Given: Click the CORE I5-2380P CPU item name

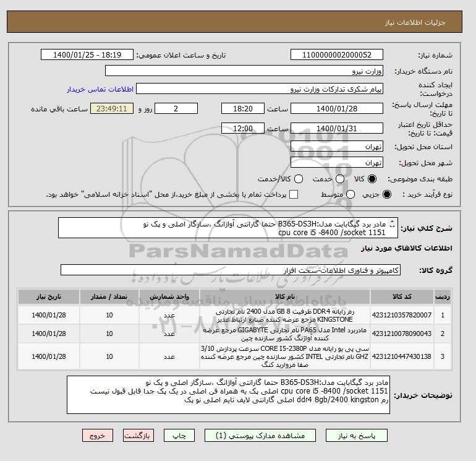Looking at the screenshot, I should [x=285, y=356].
